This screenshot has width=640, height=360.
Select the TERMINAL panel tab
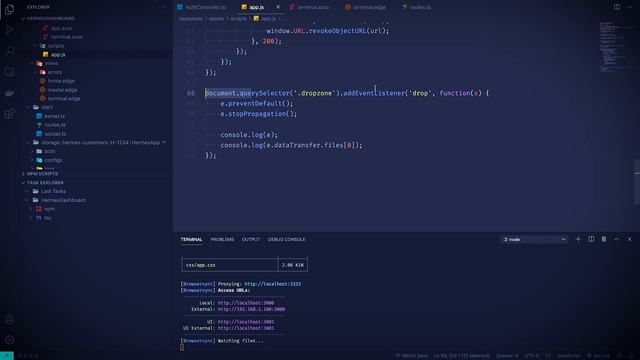[191, 240]
